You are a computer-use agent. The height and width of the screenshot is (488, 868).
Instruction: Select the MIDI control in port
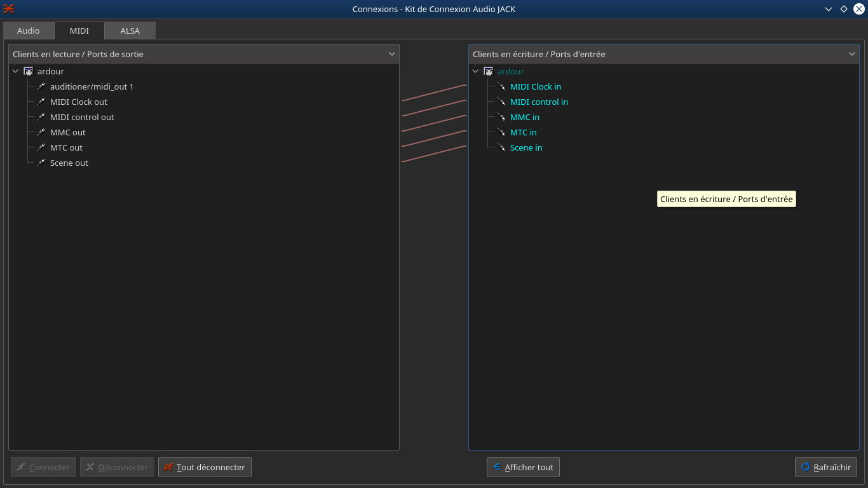tap(664, 102)
